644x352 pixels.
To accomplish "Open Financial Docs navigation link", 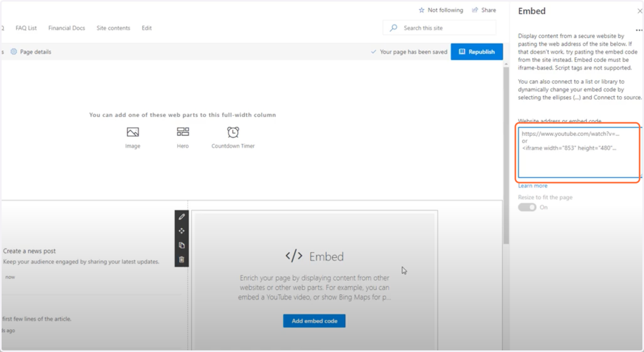I will pyautogui.click(x=67, y=28).
